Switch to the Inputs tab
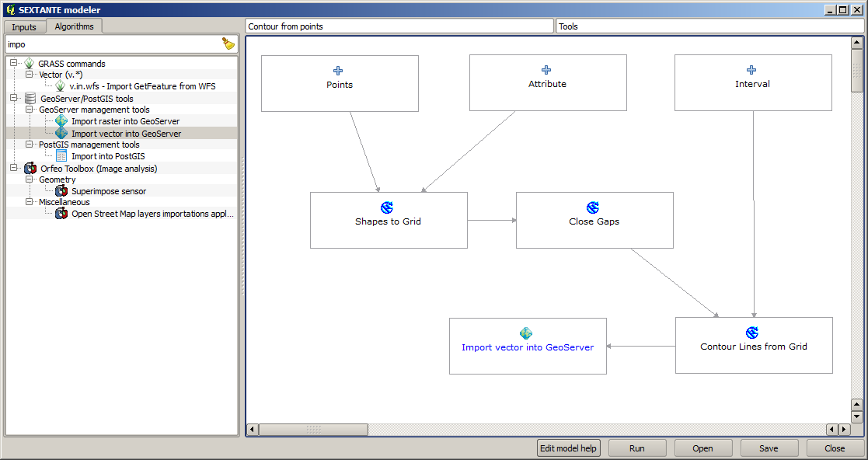 point(24,26)
